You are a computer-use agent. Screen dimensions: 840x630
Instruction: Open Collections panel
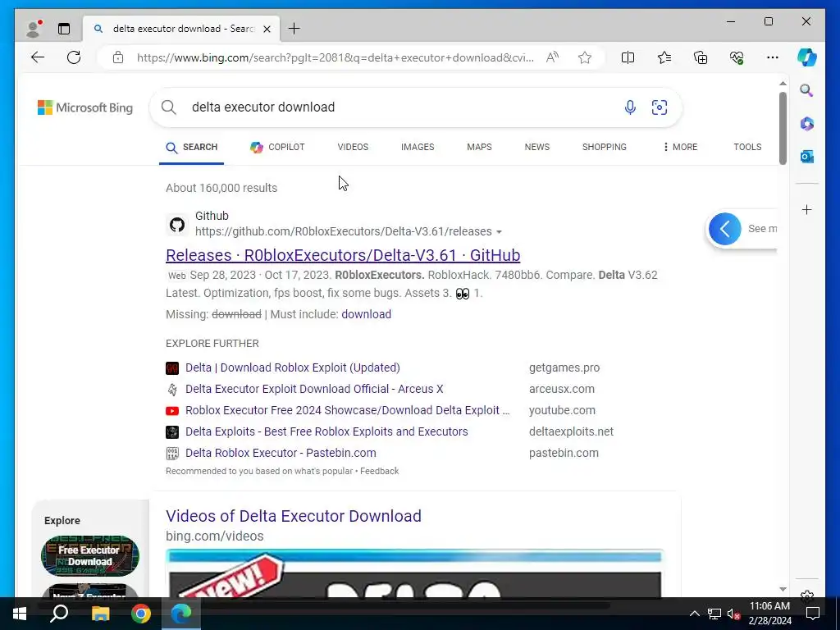point(701,57)
